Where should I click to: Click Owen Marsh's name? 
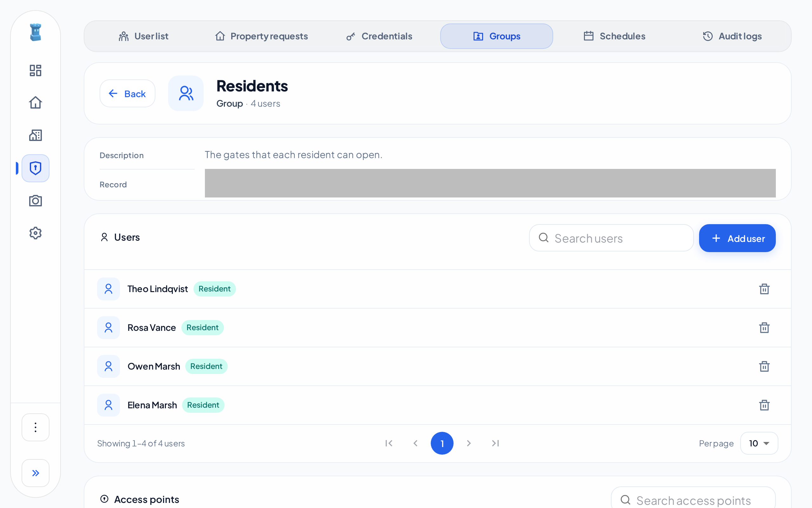click(154, 366)
